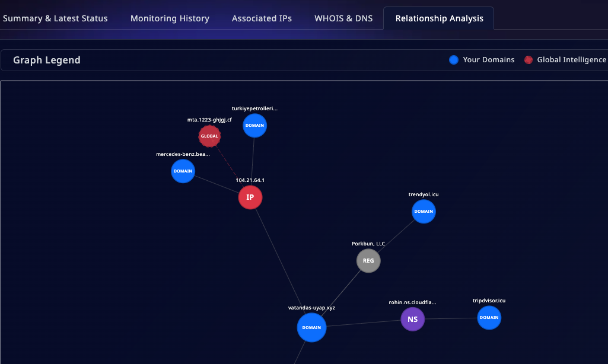Click the mercedes-benz.bea... label text
This screenshot has height=364, width=608.
(183, 154)
